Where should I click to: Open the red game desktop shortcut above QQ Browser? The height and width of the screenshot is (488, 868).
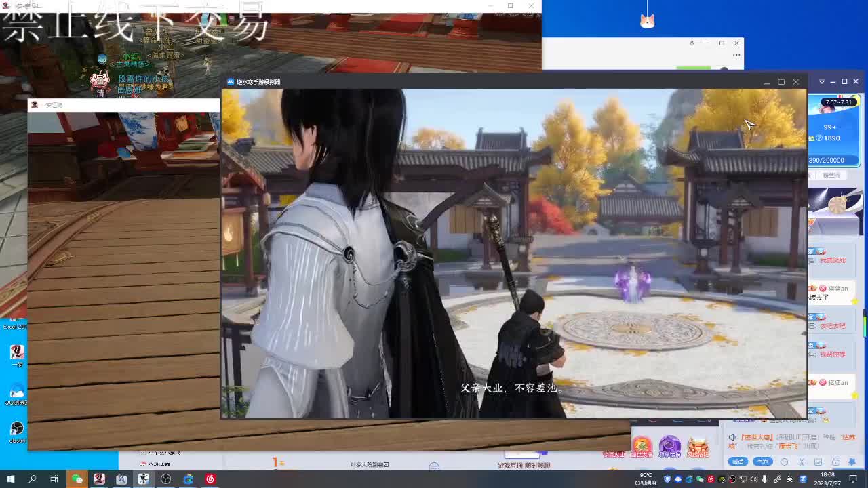click(x=17, y=354)
